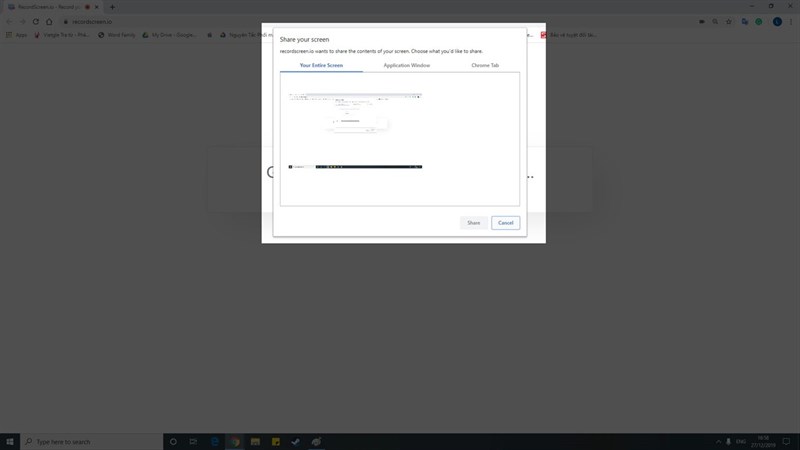This screenshot has width=800, height=450.
Task: Select the RecordScreen.io browser tab
Action: point(53,7)
